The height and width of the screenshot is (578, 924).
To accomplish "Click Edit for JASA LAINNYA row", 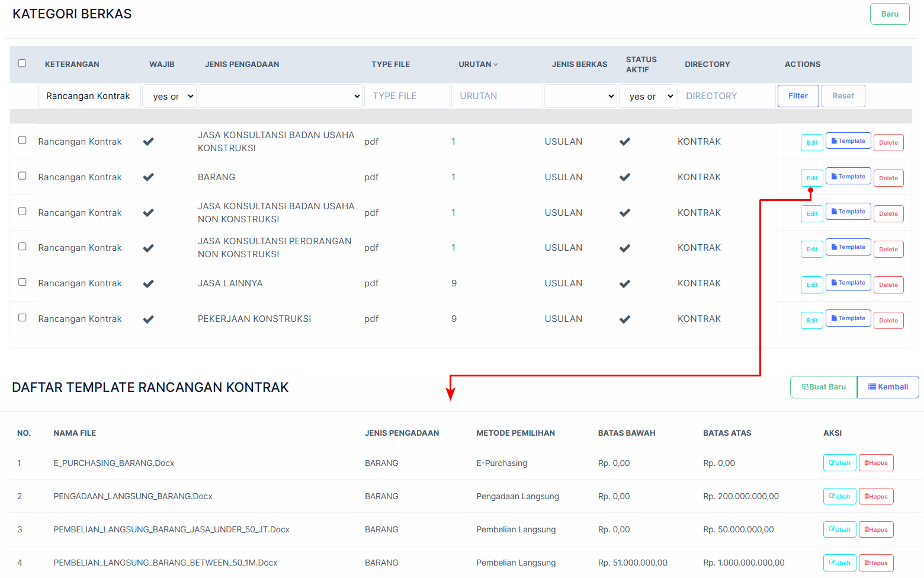I will [811, 285].
